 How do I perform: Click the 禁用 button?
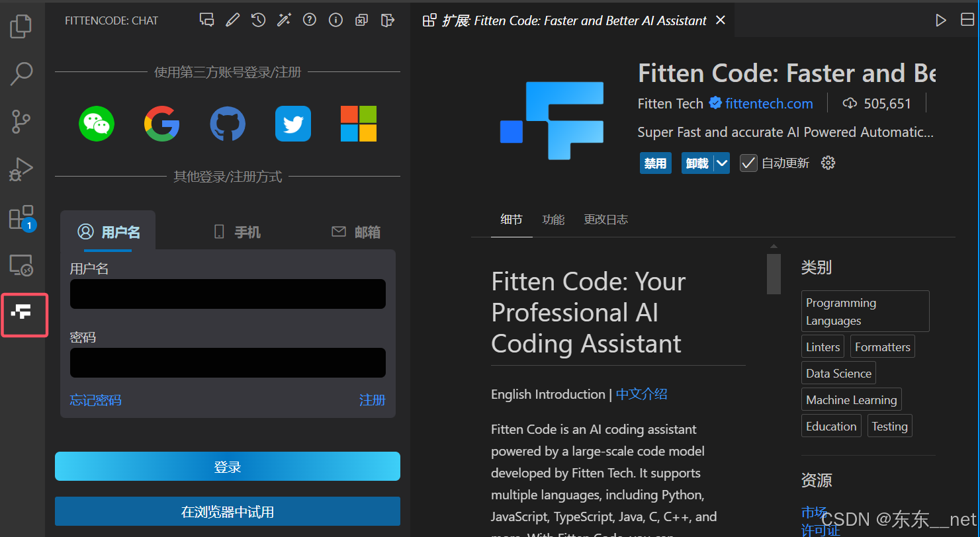(656, 163)
